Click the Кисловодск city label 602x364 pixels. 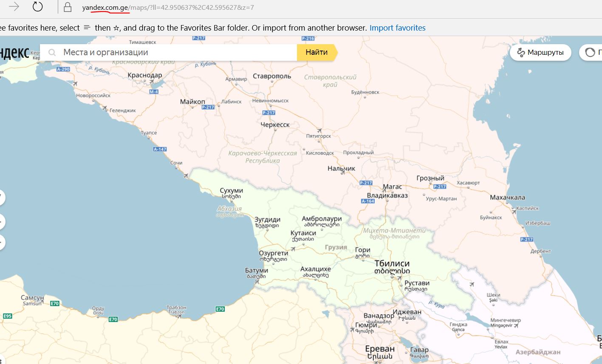point(320,153)
